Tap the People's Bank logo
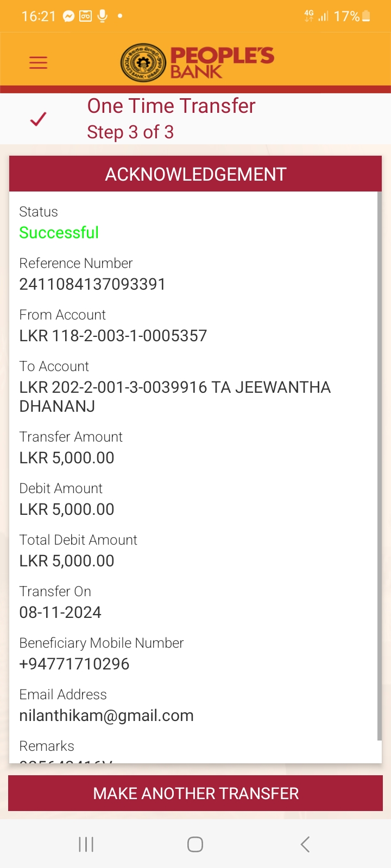The width and height of the screenshot is (391, 868). [197, 62]
